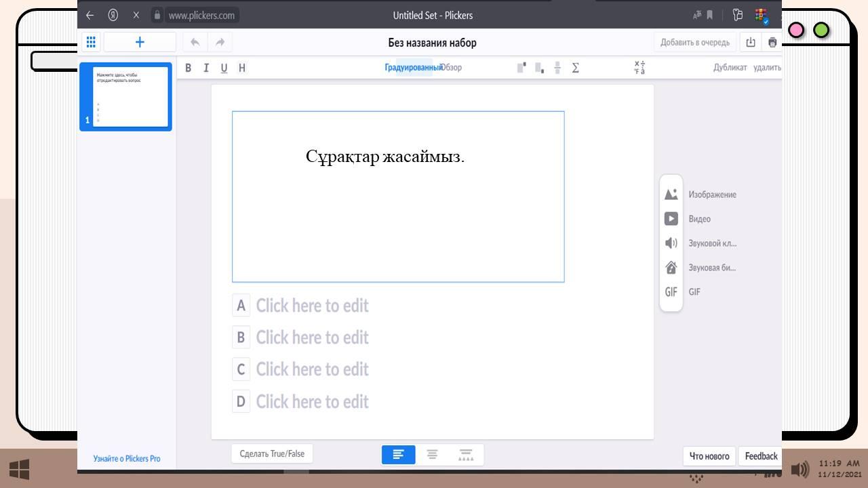Image resolution: width=868 pixels, height=488 pixels.
Task: Edit answer choice C text field
Action: click(313, 369)
